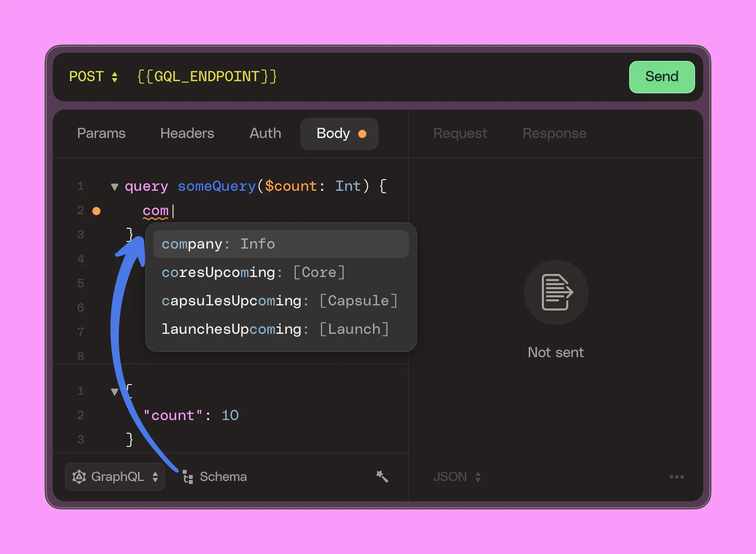Collapse the variables JSON disclosure triangle
756x554 pixels.
coord(114,391)
